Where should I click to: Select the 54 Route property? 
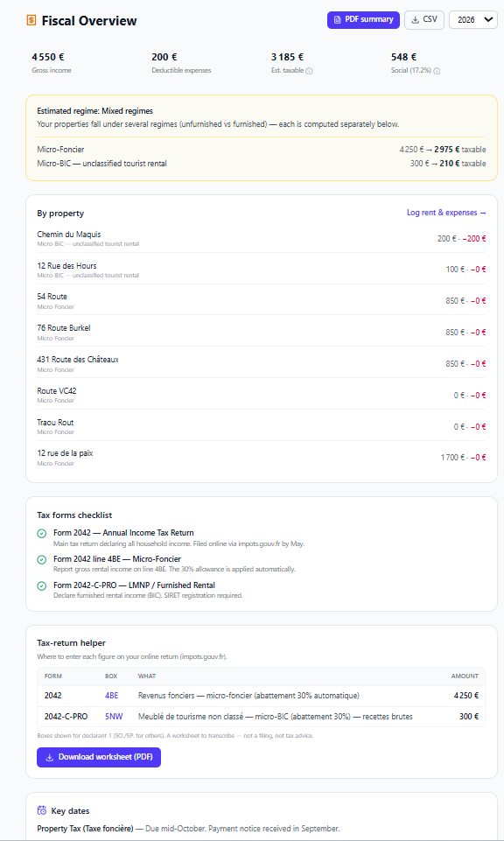[262, 300]
